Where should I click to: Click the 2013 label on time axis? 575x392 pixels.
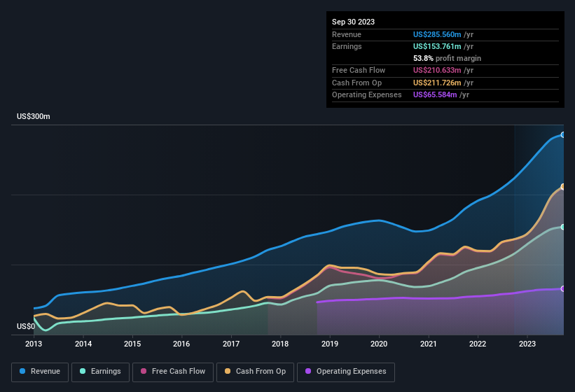click(x=34, y=344)
